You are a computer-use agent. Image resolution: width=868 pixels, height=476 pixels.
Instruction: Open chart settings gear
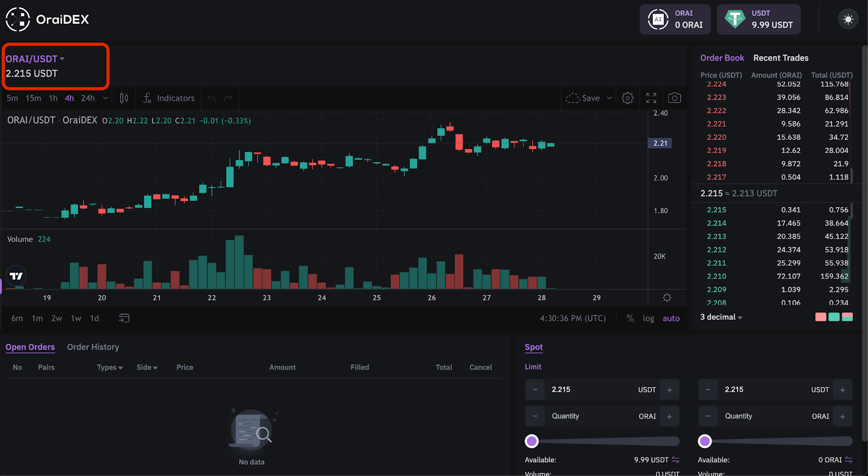tap(628, 98)
